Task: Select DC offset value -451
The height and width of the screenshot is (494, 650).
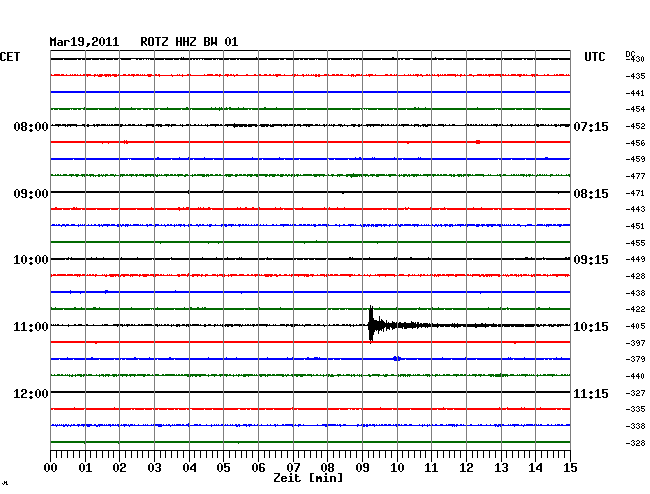Action: coord(635,226)
